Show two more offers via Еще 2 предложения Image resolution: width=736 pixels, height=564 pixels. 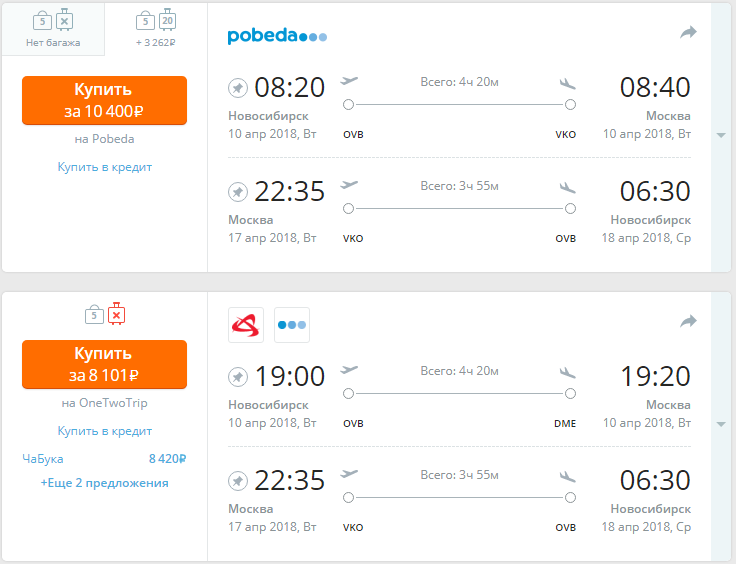[x=104, y=483]
